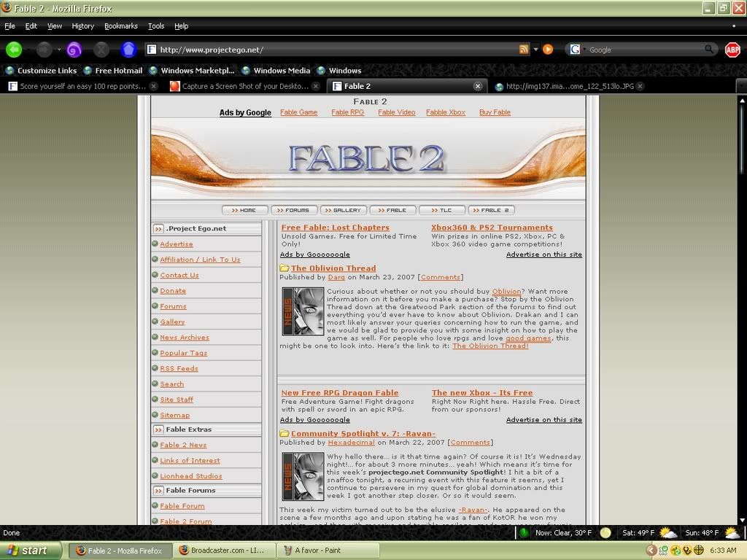Click the page favicon in address bar
747x560 pixels.
tap(152, 50)
